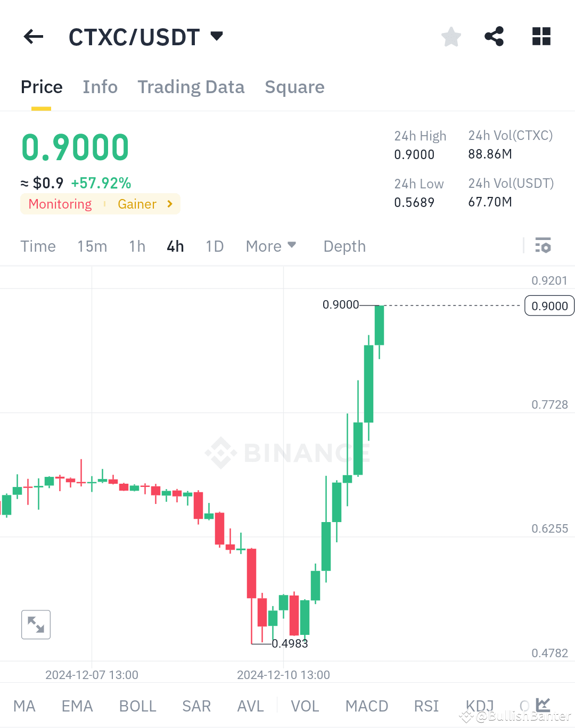View the Monitoring label details

[60, 204]
